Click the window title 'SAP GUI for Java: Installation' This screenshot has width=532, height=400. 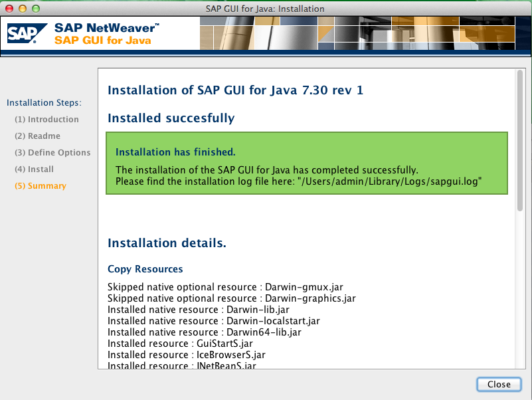click(x=265, y=9)
